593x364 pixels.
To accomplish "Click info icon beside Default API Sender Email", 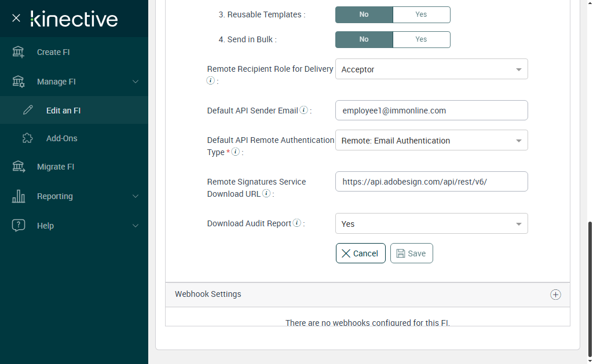I will point(303,110).
